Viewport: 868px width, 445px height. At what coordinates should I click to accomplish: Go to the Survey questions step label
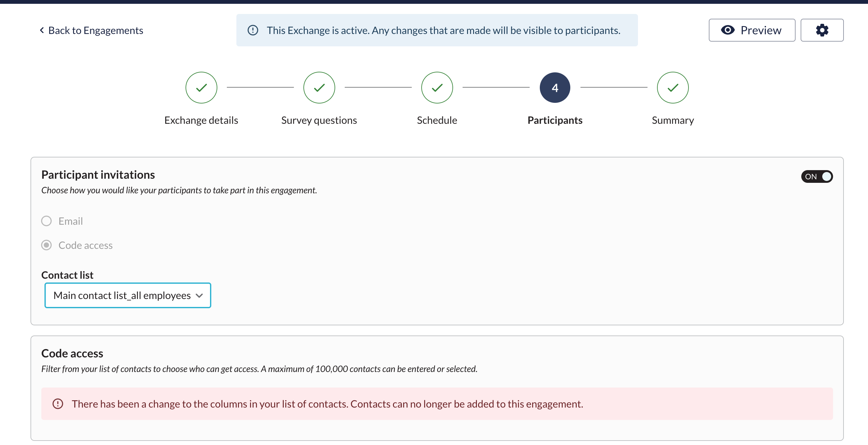pyautogui.click(x=319, y=120)
